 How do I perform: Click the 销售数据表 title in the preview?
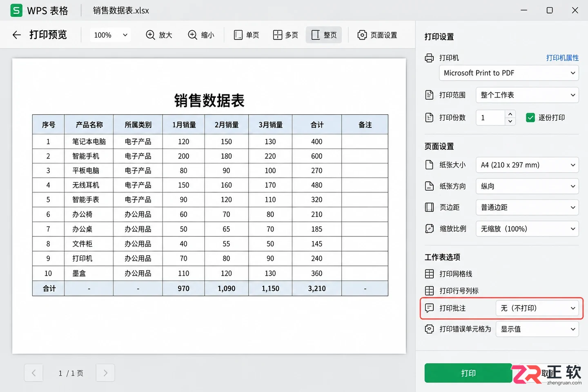[x=209, y=100]
